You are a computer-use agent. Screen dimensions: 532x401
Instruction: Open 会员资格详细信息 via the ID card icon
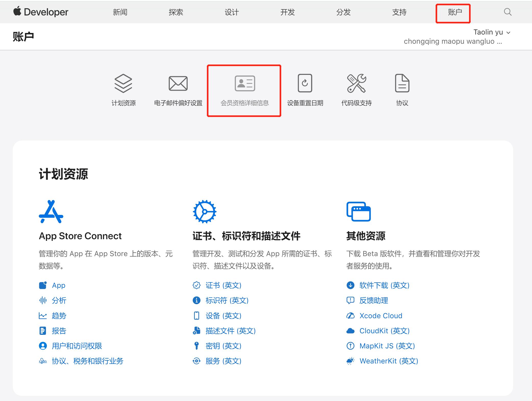[244, 83]
